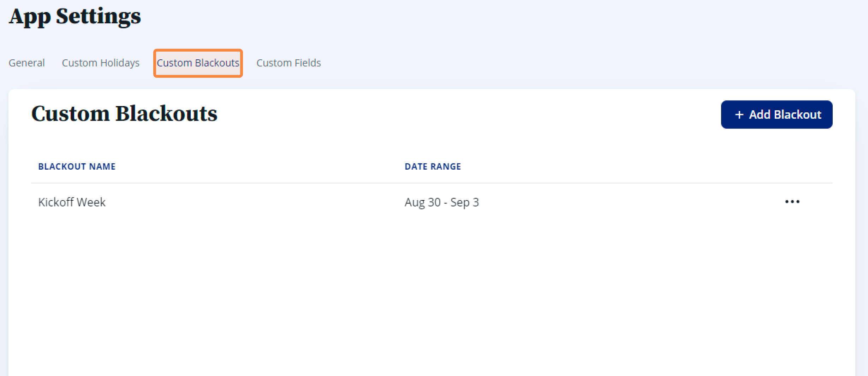Click the Custom Blackouts section heading
868x376 pixels.
coord(124,113)
